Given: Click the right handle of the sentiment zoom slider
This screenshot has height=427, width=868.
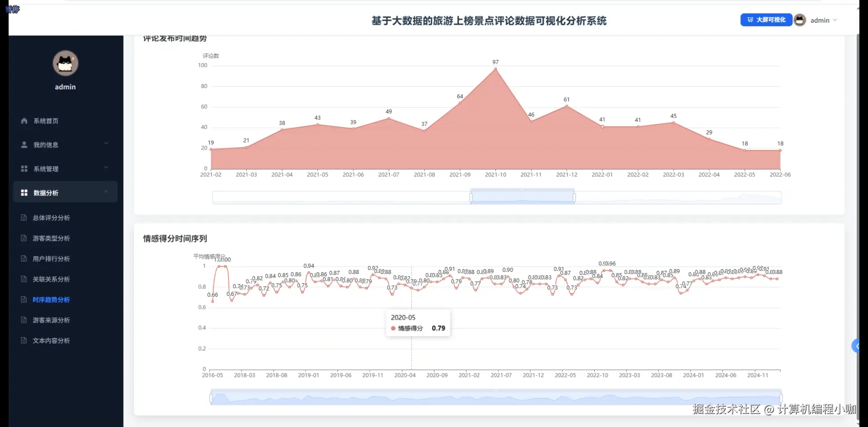Looking at the screenshot, I should coord(781,398).
